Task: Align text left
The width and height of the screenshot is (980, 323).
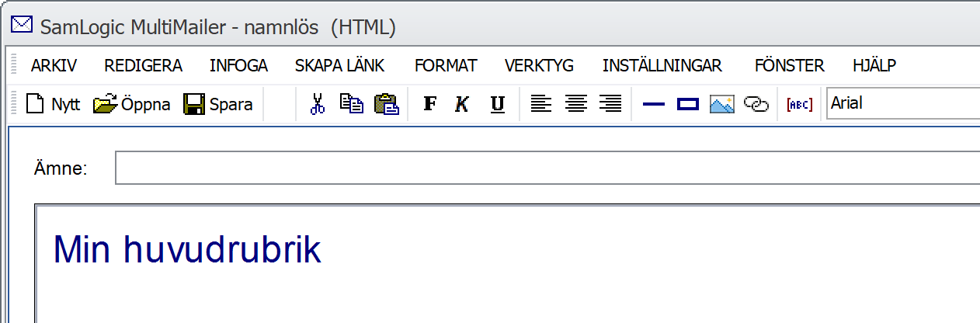Action: click(x=540, y=104)
